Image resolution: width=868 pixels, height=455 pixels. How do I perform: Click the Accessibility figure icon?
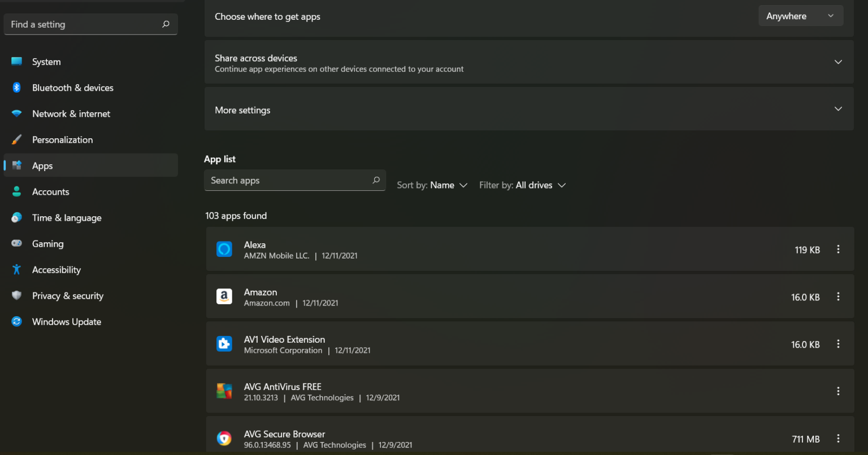[x=17, y=269]
